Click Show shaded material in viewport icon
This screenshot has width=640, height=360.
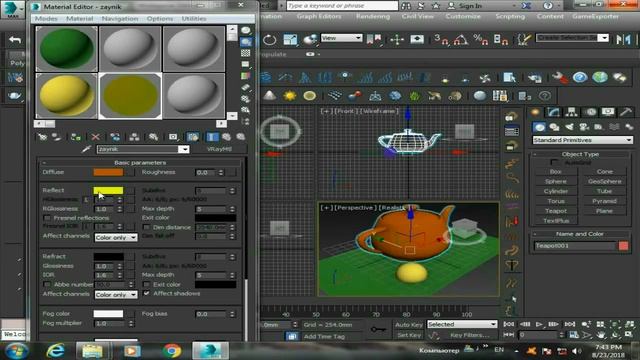coord(193,137)
